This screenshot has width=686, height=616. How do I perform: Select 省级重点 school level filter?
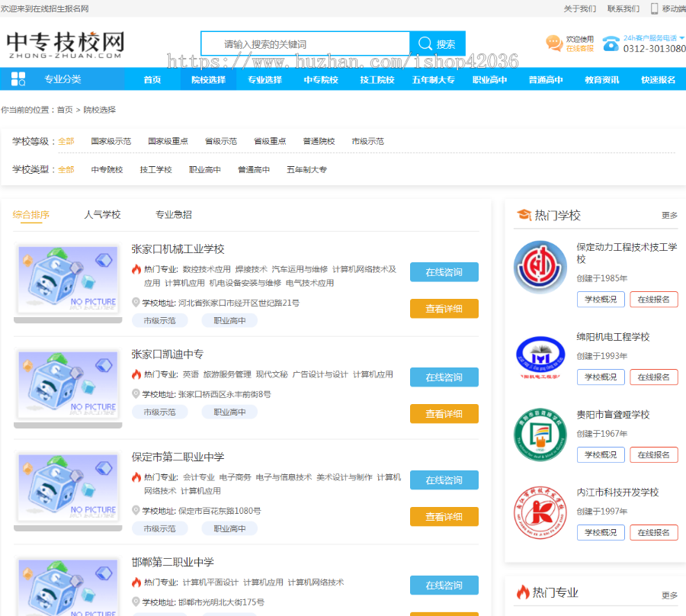click(269, 141)
